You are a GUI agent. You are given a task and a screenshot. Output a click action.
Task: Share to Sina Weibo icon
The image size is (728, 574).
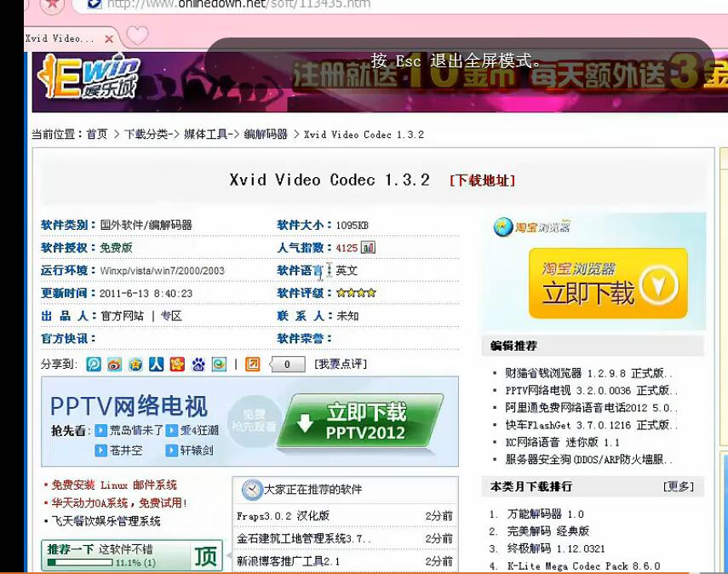(x=114, y=364)
